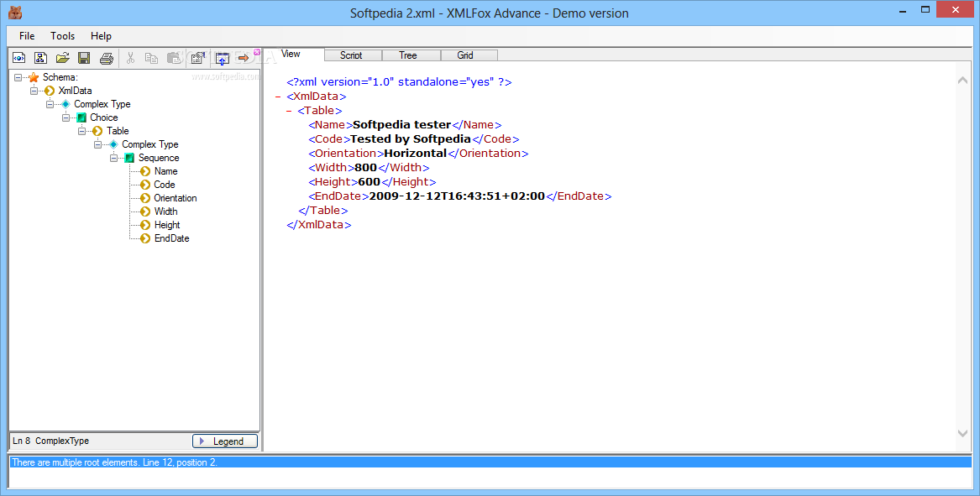Select the Code node in schema tree
Image resolution: width=980 pixels, height=496 pixels.
pos(165,185)
